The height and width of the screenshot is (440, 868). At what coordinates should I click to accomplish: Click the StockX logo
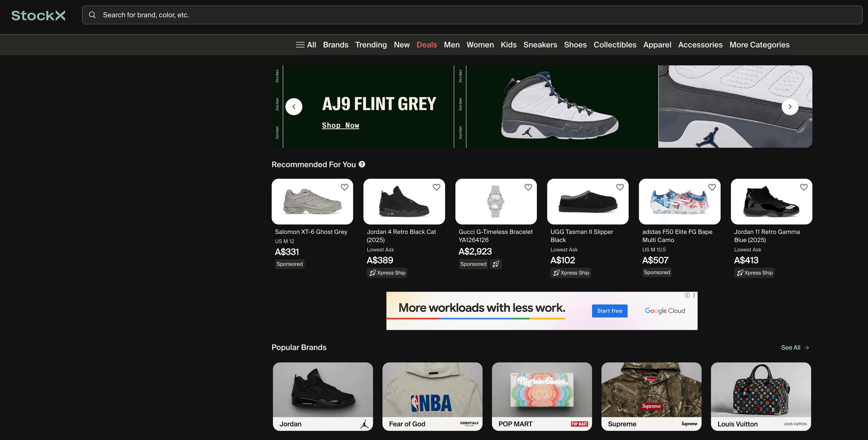pyautogui.click(x=38, y=15)
